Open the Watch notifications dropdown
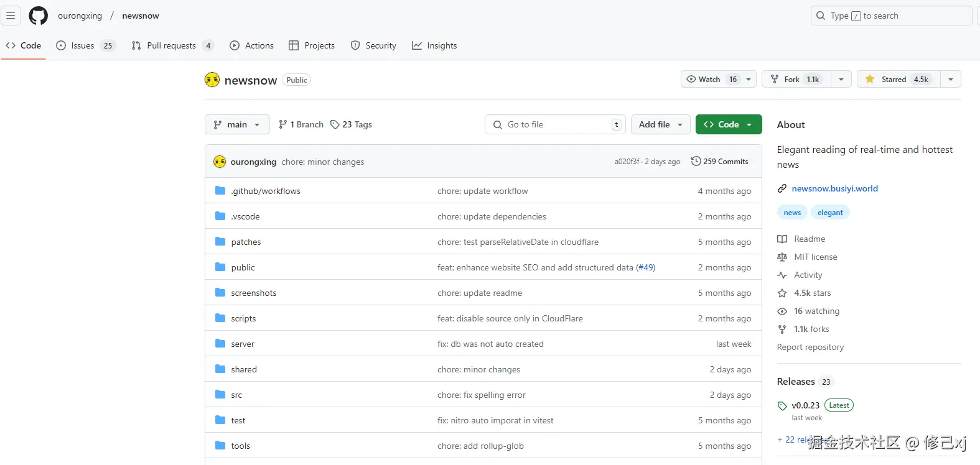980x465 pixels. (719, 79)
